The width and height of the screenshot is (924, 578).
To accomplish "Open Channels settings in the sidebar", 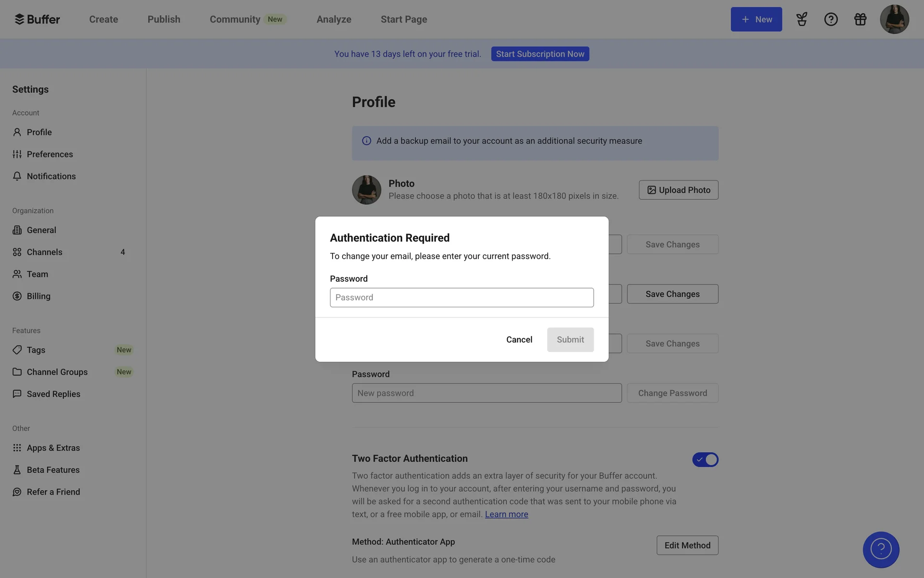I will (45, 252).
